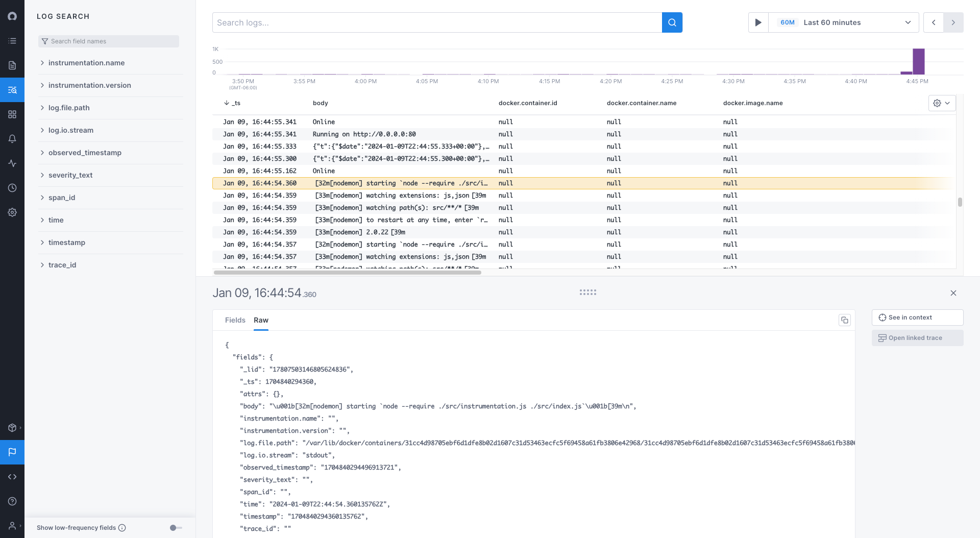This screenshot has width=980, height=538.
Task: Start live tail with the play button
Action: [x=758, y=22]
